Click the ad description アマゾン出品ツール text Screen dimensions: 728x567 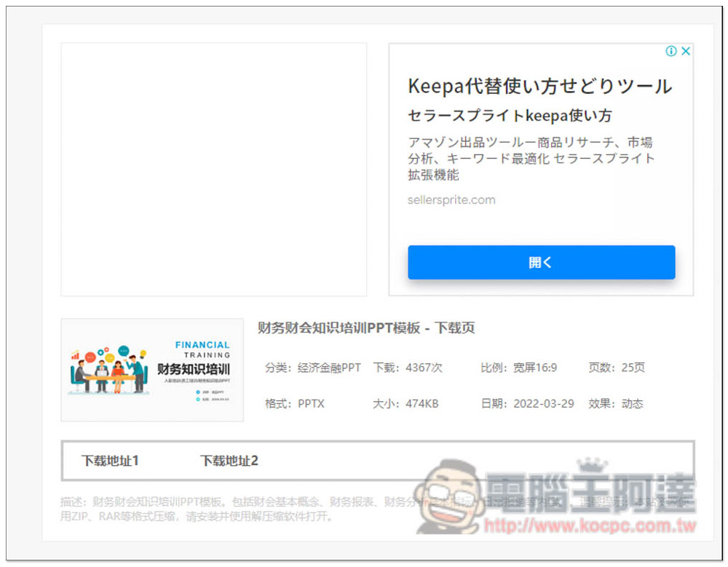531,159
